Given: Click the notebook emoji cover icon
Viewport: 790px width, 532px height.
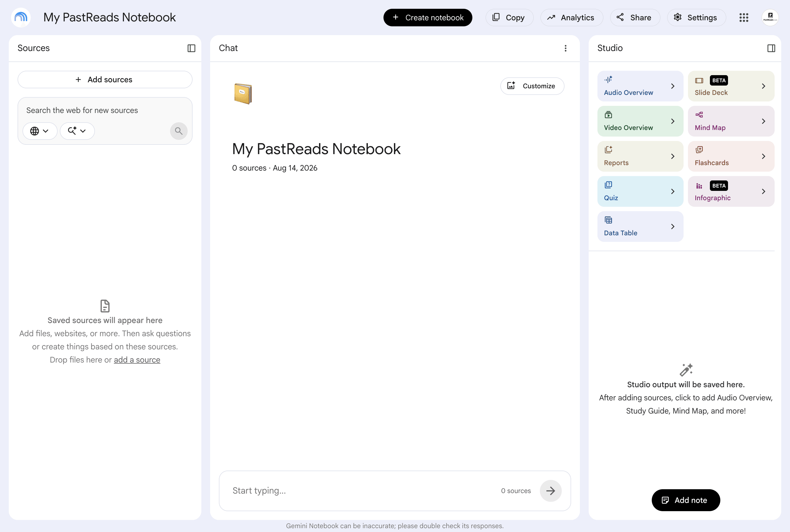Looking at the screenshot, I should [243, 94].
